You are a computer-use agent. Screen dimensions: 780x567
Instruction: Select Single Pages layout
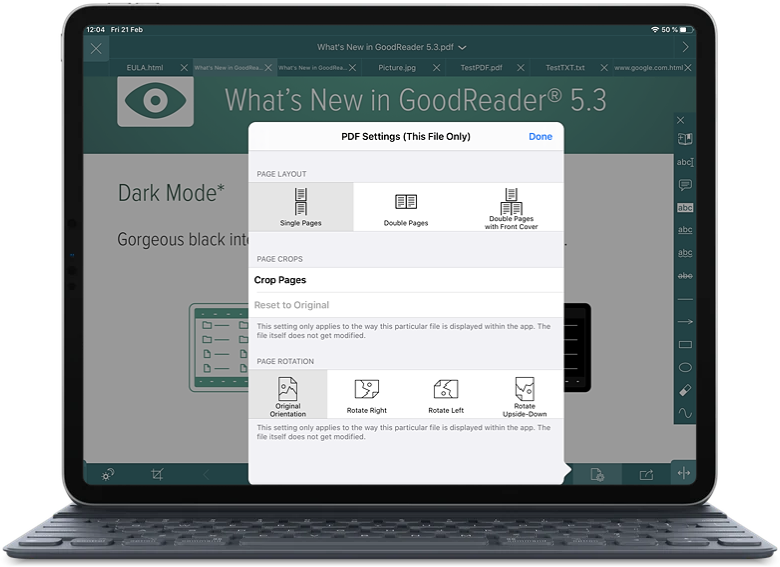pos(301,207)
